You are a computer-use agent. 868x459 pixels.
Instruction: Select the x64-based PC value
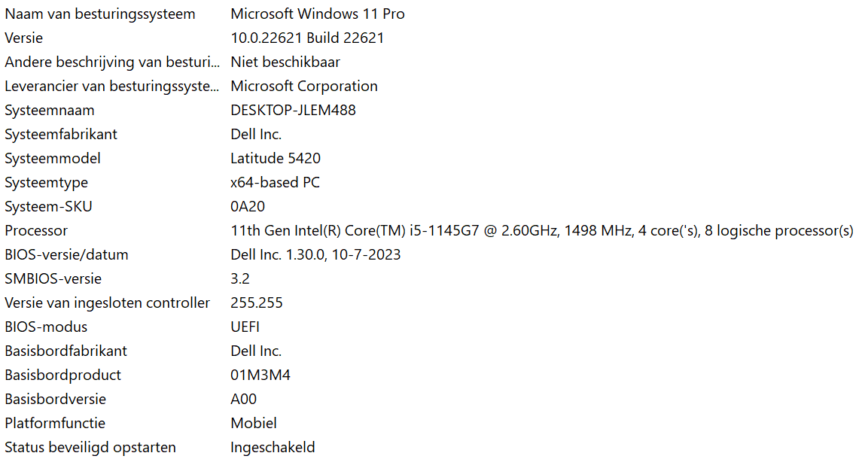275,183
